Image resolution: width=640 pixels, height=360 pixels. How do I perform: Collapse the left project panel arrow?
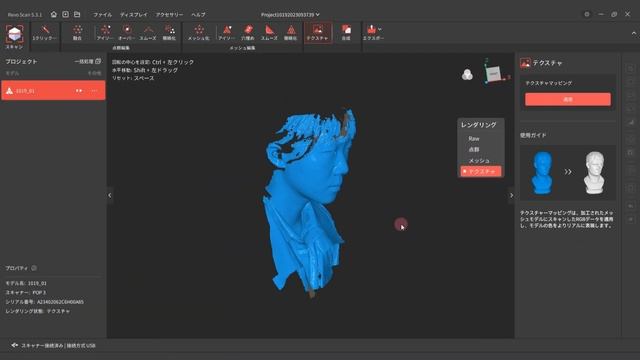tap(110, 195)
